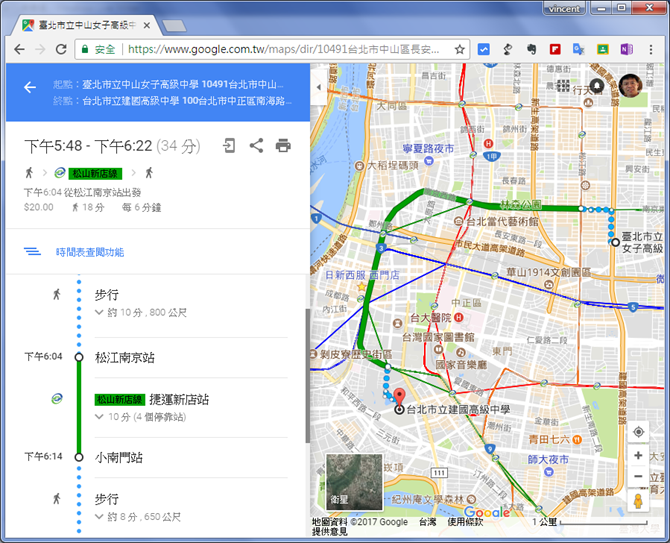
Task: Close the current browser tab
Action: (x=146, y=26)
